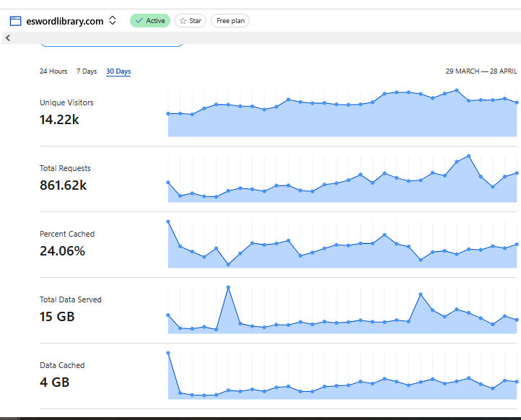This screenshot has width=521, height=420.
Task: Click the Total Data Served 15 GB metric
Action: (71, 310)
